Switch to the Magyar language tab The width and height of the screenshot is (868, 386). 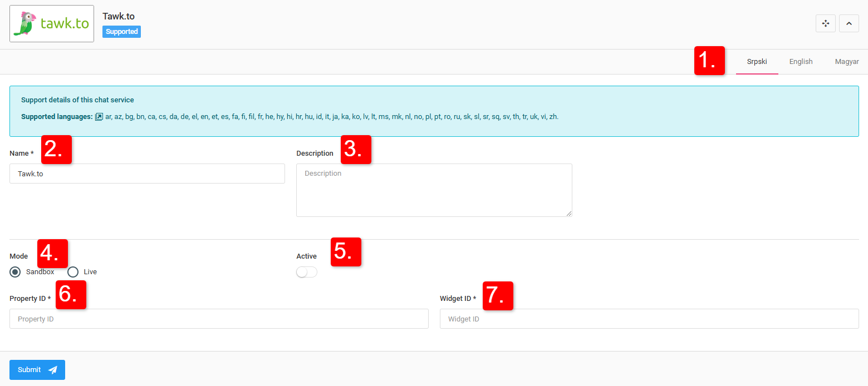(x=847, y=62)
